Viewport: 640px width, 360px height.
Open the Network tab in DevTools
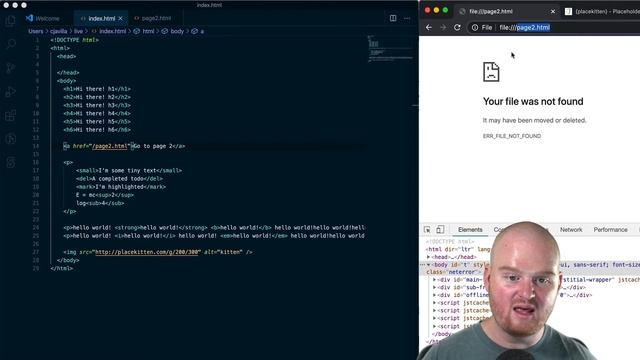coord(571,230)
